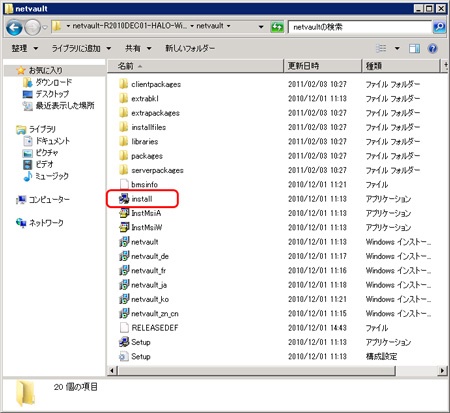Viewport: 450px width, 413px height.
Task: Click netvault-R2010DEC01-HALO breadcrumb segment
Action: click(129, 26)
